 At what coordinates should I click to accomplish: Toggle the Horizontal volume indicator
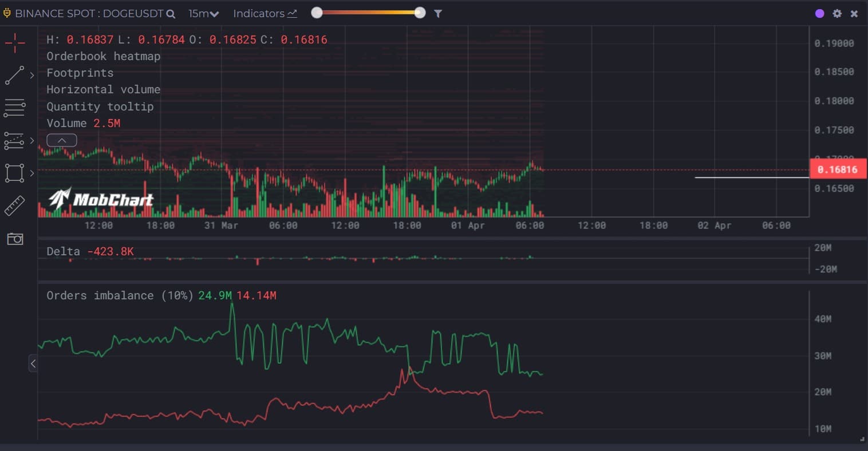103,89
